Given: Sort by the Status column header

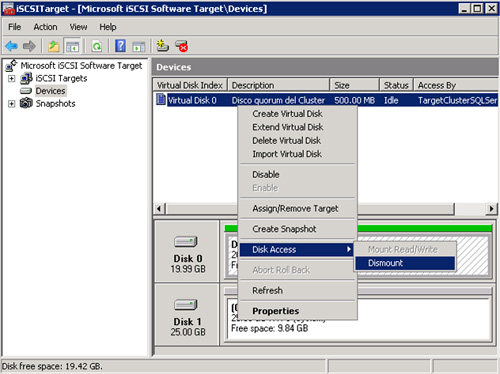Looking at the screenshot, I should (x=396, y=85).
